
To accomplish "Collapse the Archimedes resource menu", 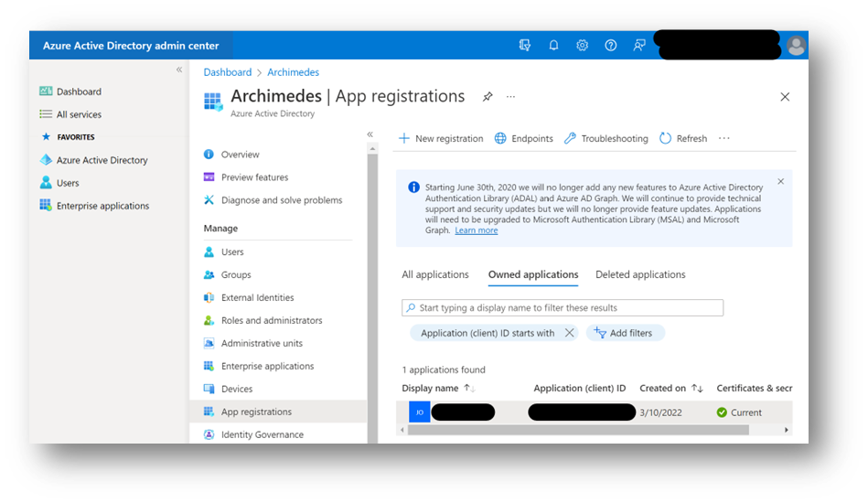I will click(x=370, y=134).
